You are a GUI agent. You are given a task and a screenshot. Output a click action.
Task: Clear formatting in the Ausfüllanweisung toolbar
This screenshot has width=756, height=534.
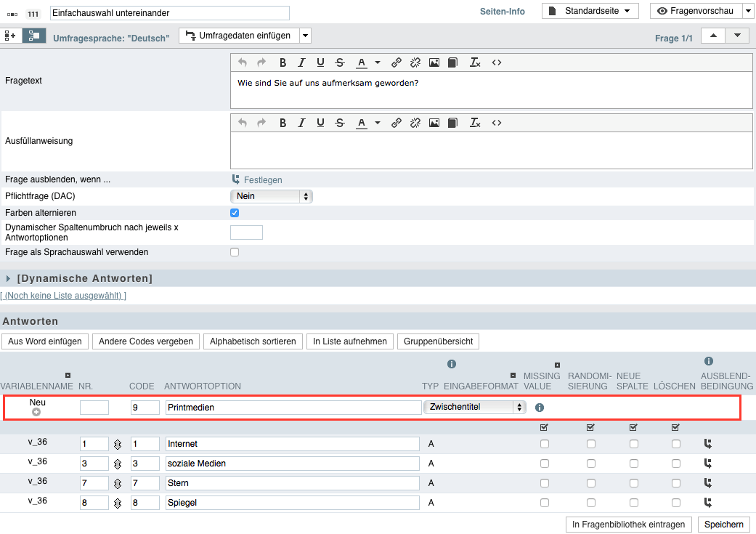coord(475,123)
